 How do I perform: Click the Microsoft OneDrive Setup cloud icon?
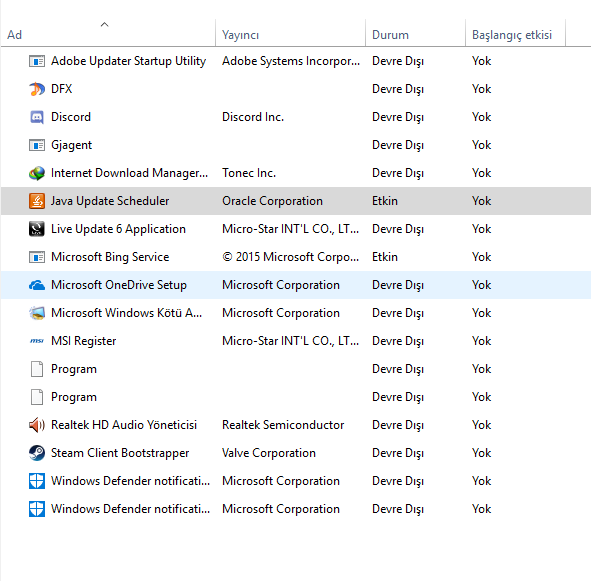[x=37, y=285]
